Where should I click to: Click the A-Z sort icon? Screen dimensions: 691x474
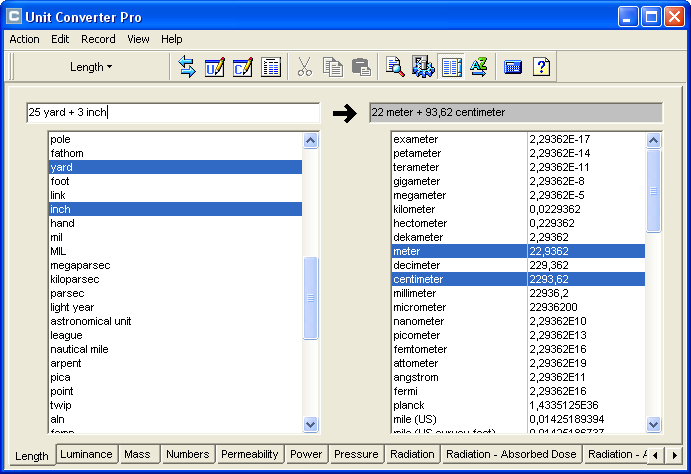(x=478, y=67)
